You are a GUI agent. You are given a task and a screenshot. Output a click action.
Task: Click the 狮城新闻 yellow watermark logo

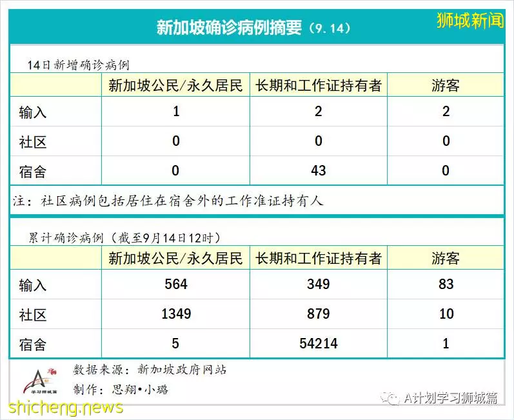pyautogui.click(x=470, y=21)
